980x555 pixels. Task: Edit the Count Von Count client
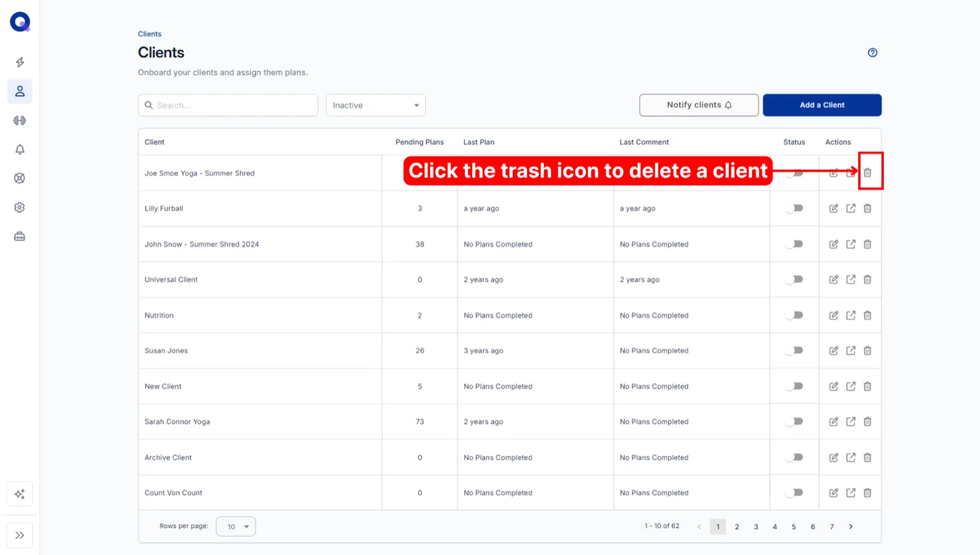point(834,493)
